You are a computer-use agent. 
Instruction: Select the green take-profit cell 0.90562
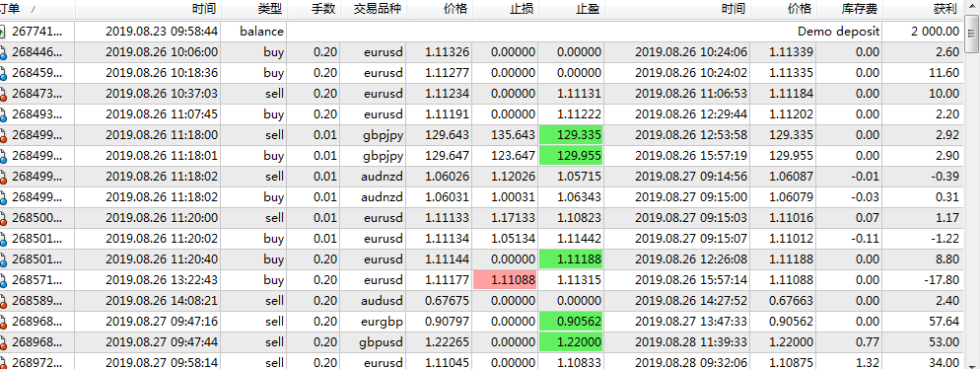(571, 322)
